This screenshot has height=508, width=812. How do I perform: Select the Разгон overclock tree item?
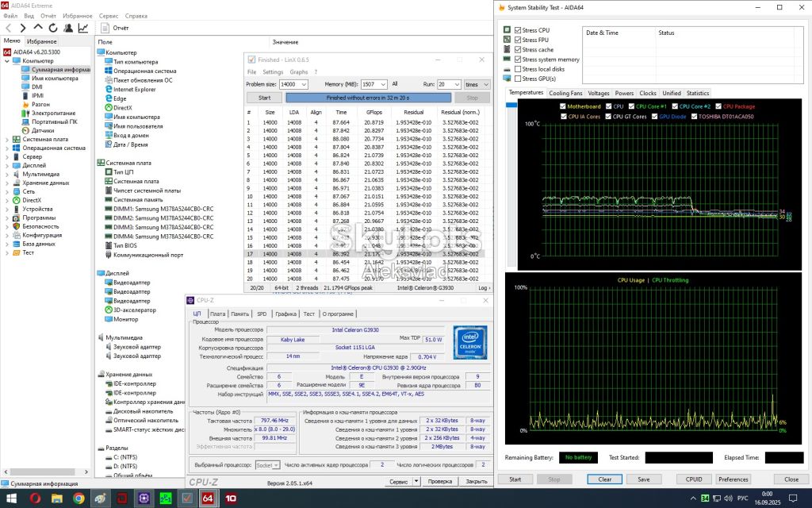click(x=36, y=104)
